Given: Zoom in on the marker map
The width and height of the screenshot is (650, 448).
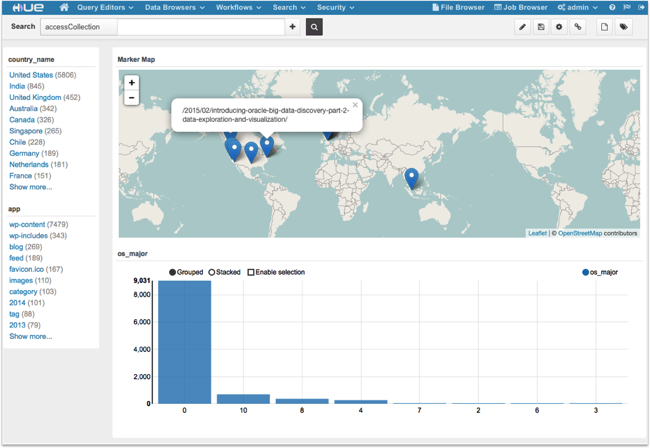Looking at the screenshot, I should point(131,82).
